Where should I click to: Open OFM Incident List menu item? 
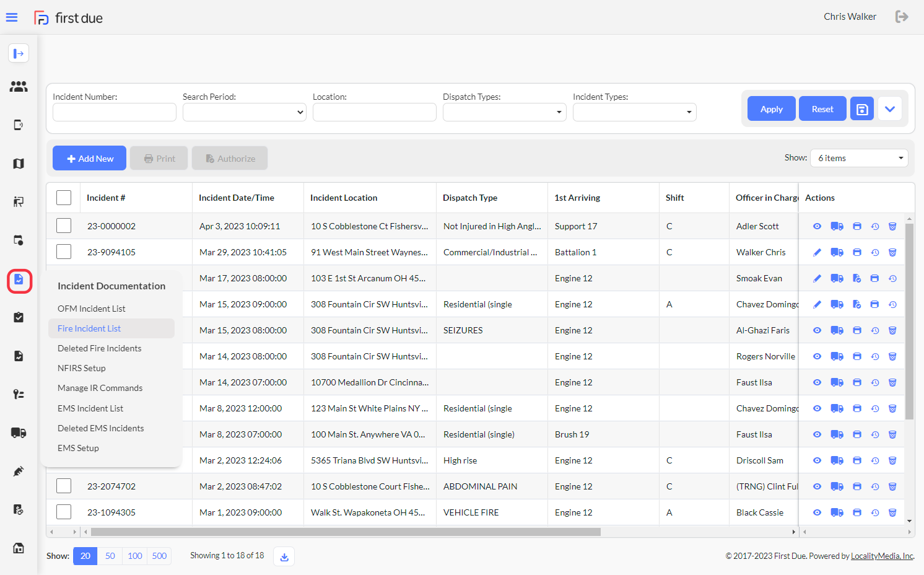[92, 309]
